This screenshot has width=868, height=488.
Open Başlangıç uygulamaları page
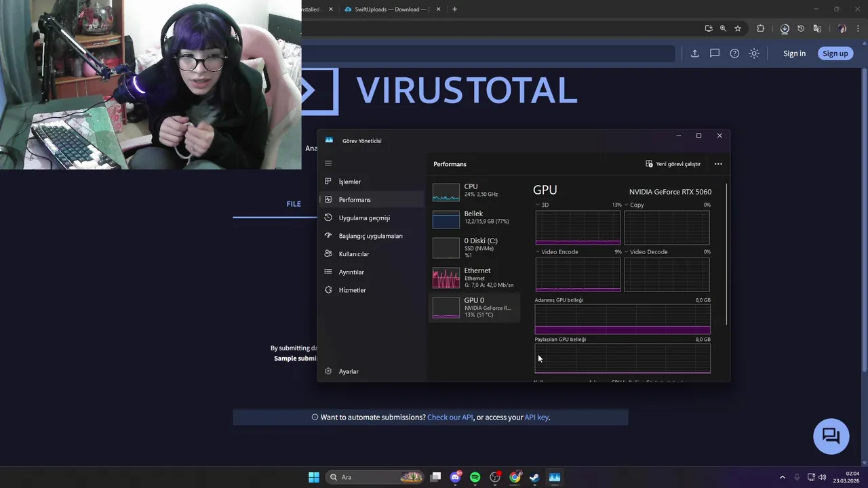point(371,236)
